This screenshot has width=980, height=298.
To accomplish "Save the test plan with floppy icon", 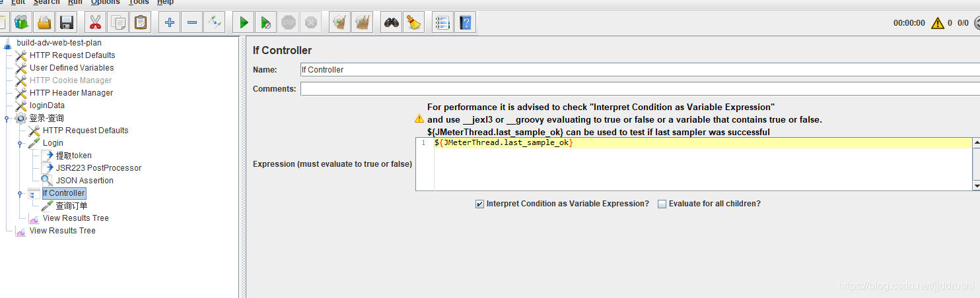I will [67, 23].
